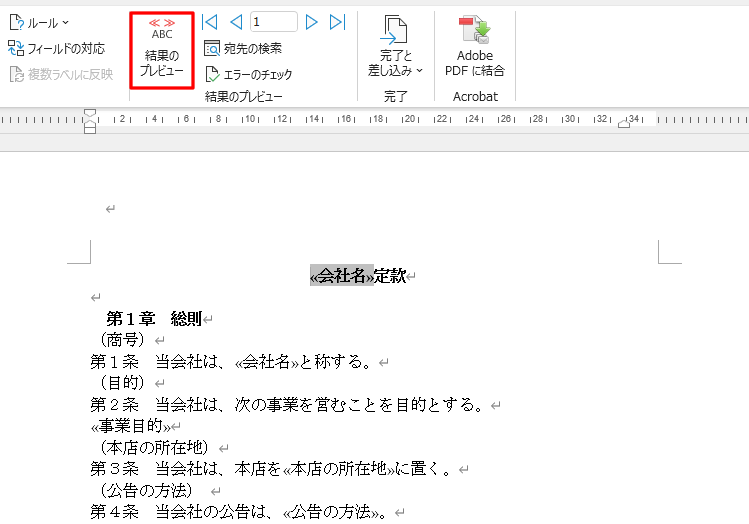Click the right indent marker on ruler
The image size is (749, 524).
tap(624, 124)
